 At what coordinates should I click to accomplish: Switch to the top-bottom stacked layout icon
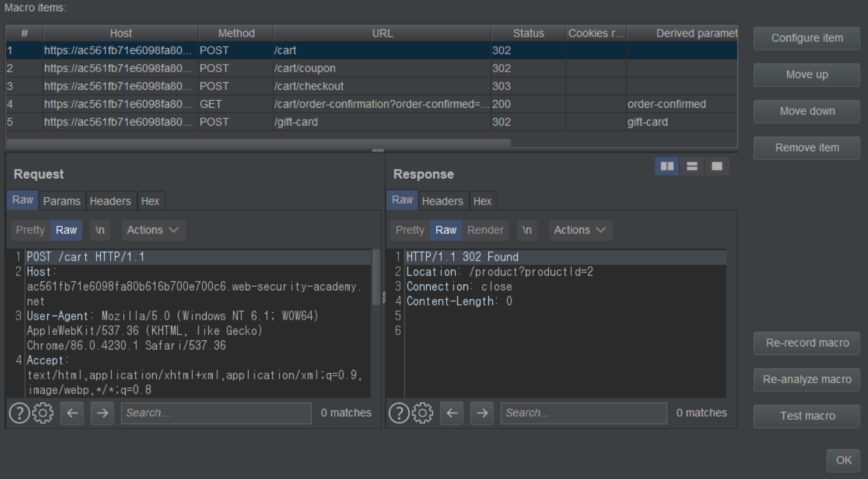click(x=692, y=166)
